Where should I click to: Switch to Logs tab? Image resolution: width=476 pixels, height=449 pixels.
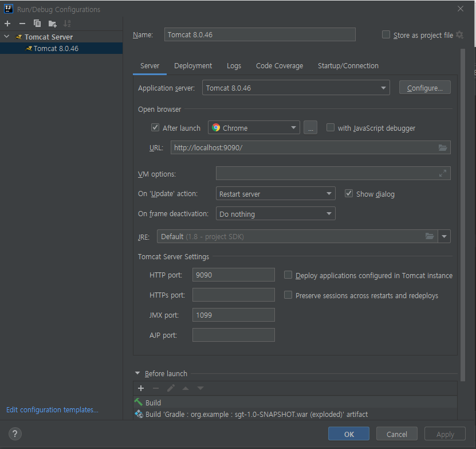pos(234,66)
